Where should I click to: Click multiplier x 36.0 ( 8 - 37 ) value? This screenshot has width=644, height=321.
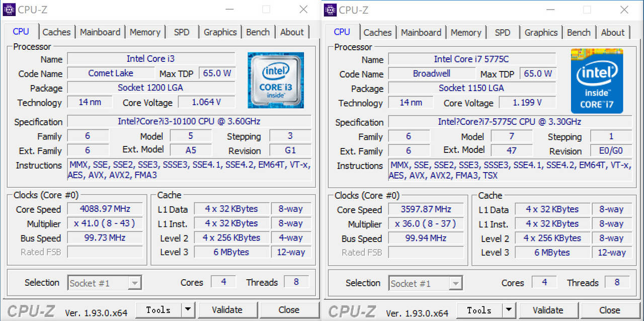pos(426,224)
